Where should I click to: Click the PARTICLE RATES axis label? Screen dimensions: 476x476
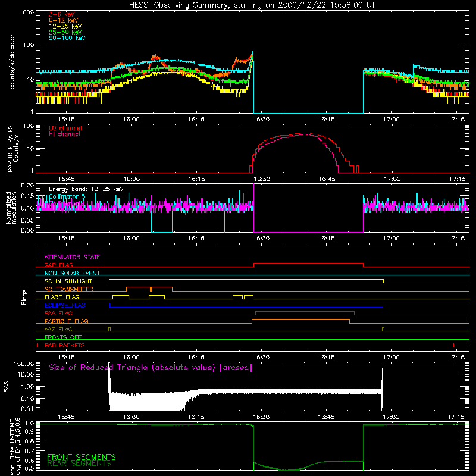click(12, 149)
